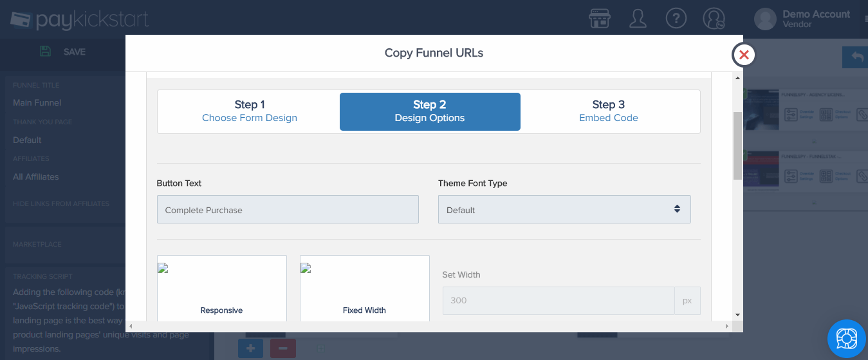868x360 pixels.
Task: Click the Theme Font Type label
Action: pos(473,184)
